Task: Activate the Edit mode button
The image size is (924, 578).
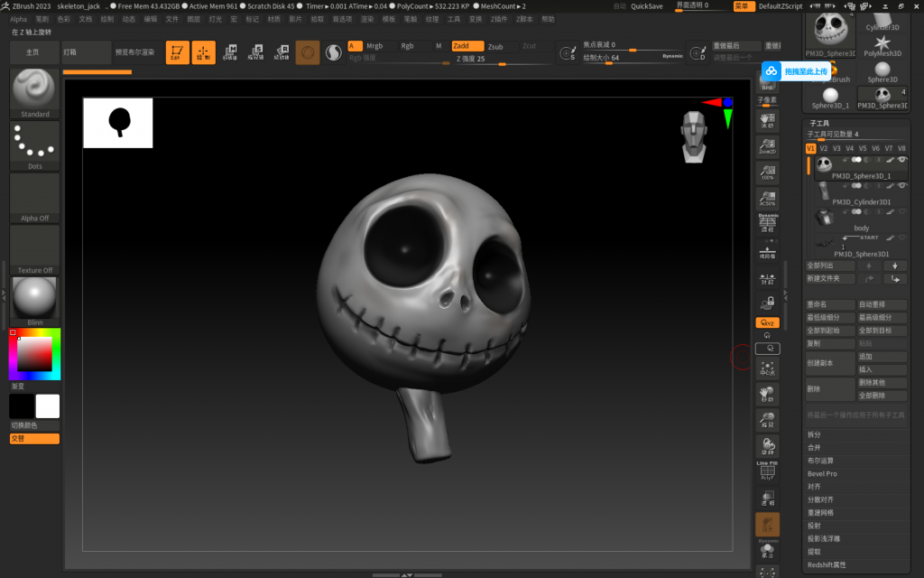Action: [178, 51]
